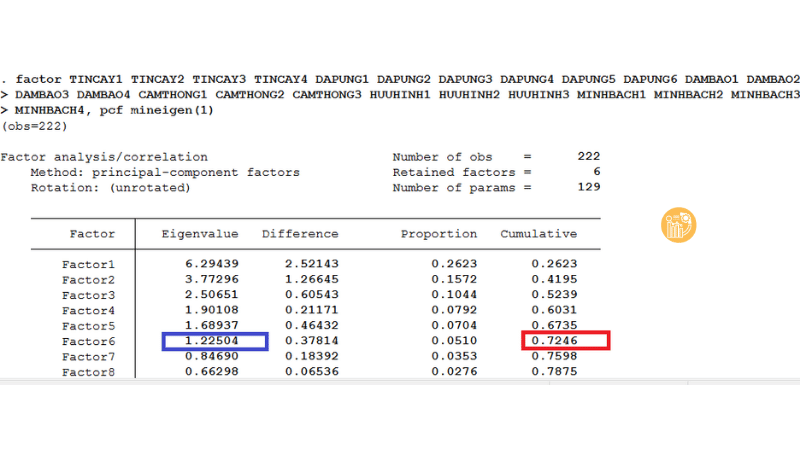Click the Eigenvalue column header
800x450 pixels.
pyautogui.click(x=200, y=234)
